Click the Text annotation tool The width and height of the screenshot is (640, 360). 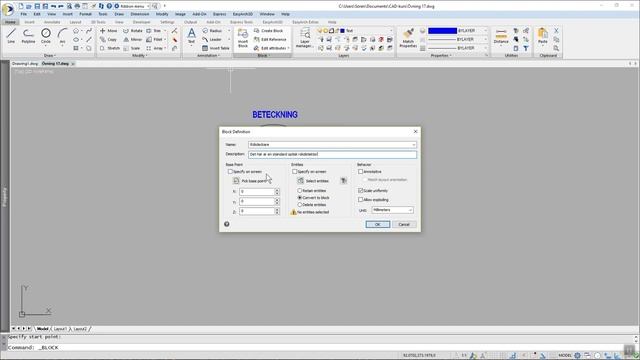pyautogui.click(x=191, y=36)
